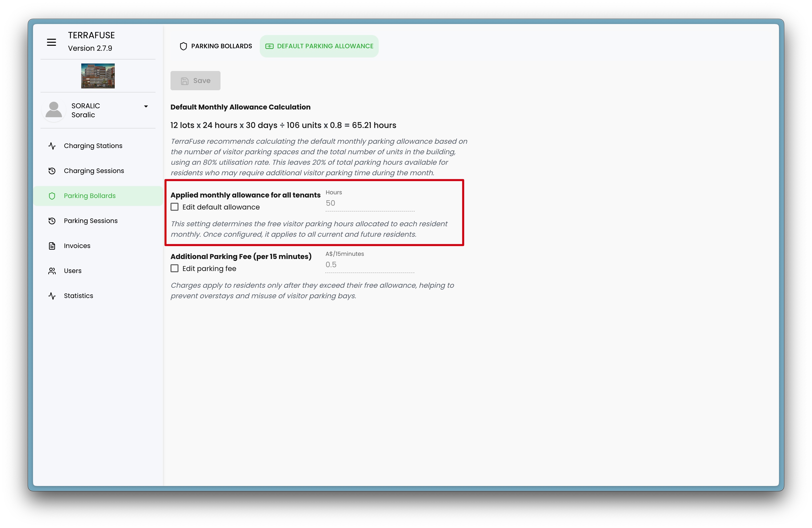Click the Charging Stations pulse icon

pyautogui.click(x=52, y=146)
